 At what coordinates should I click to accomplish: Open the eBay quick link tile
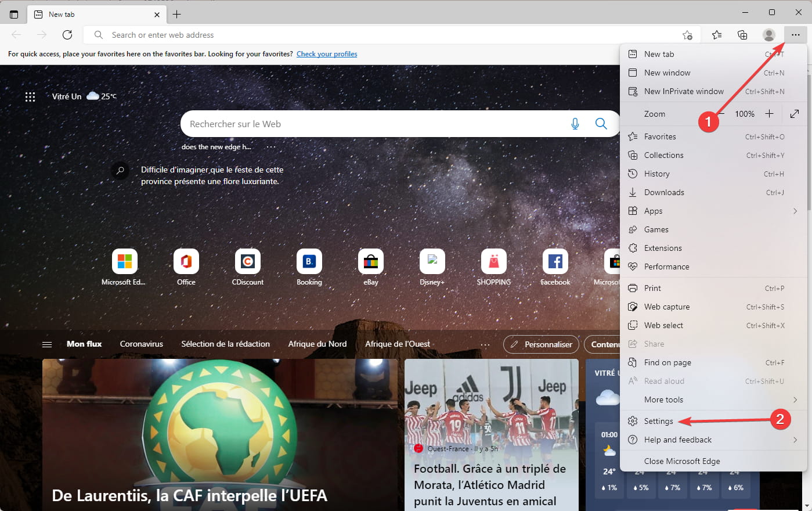pos(371,268)
